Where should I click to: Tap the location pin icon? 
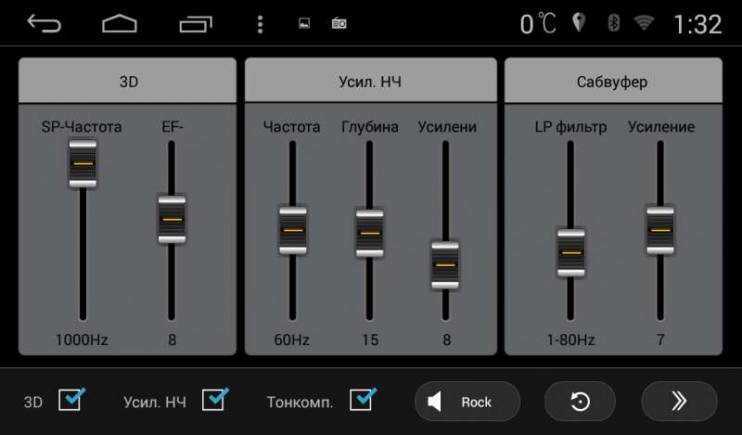[x=578, y=22]
